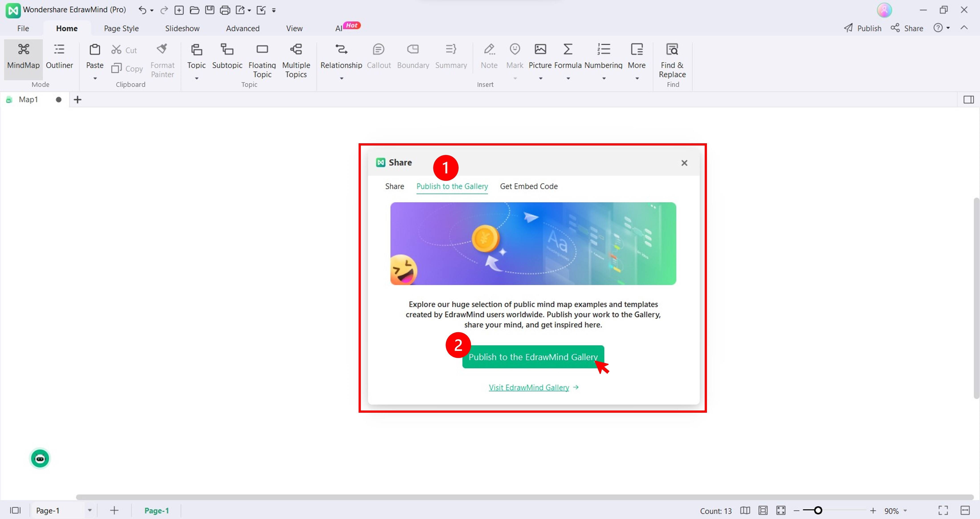980x519 pixels.
Task: Click the Subtopic icon
Action: [x=227, y=49]
